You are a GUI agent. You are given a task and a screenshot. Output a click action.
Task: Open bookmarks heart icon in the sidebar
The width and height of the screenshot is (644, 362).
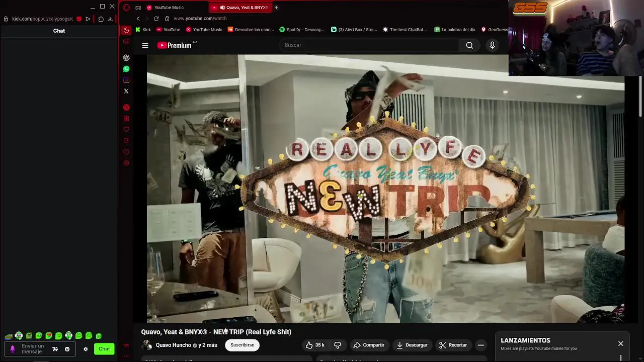[x=126, y=129]
